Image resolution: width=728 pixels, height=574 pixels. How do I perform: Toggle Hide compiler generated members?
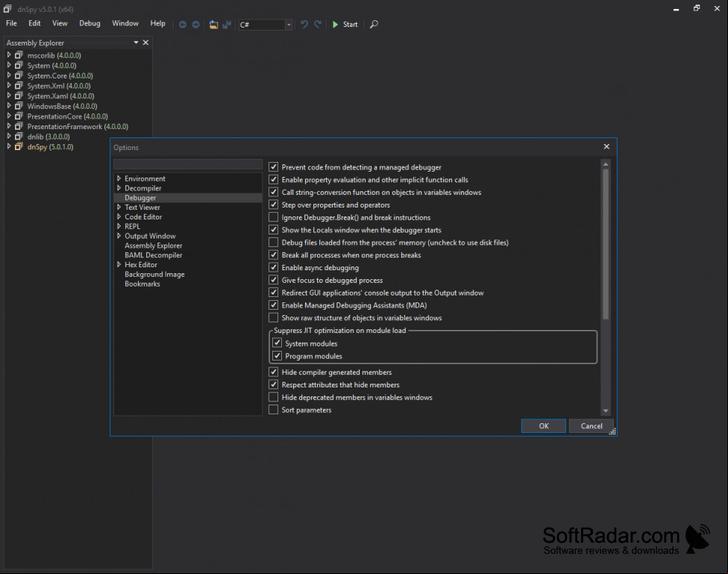[x=274, y=372]
